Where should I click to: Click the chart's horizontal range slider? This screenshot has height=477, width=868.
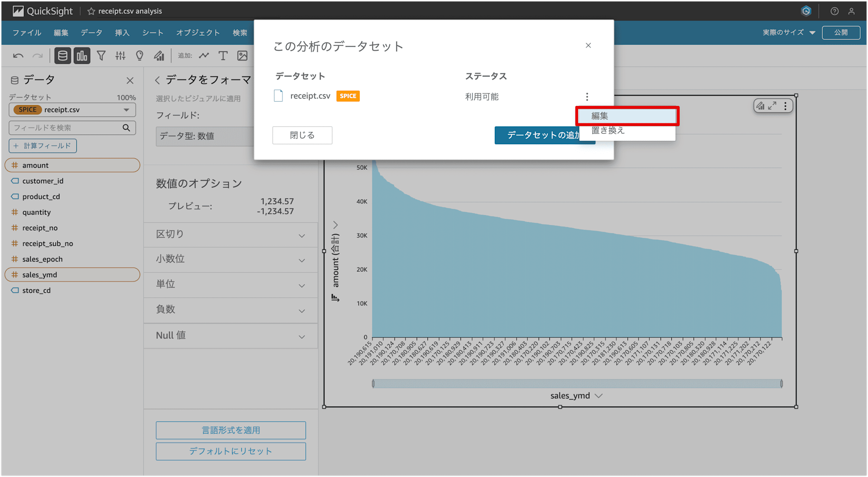(577, 384)
